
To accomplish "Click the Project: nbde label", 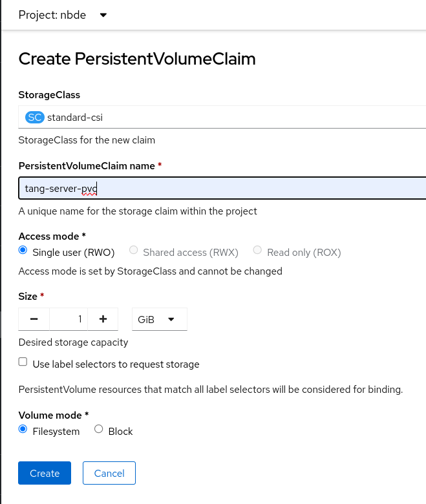I will pyautogui.click(x=54, y=16).
